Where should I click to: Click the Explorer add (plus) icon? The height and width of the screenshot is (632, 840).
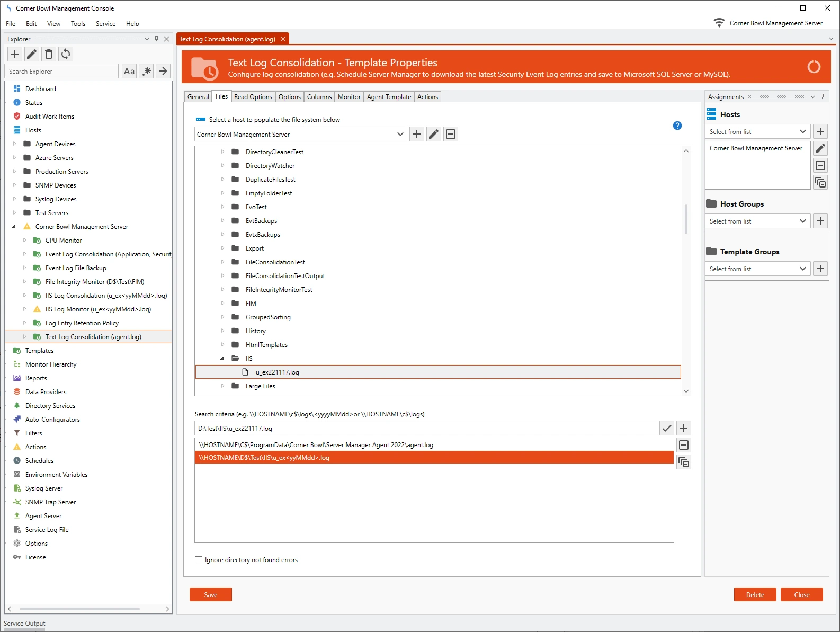(x=15, y=54)
